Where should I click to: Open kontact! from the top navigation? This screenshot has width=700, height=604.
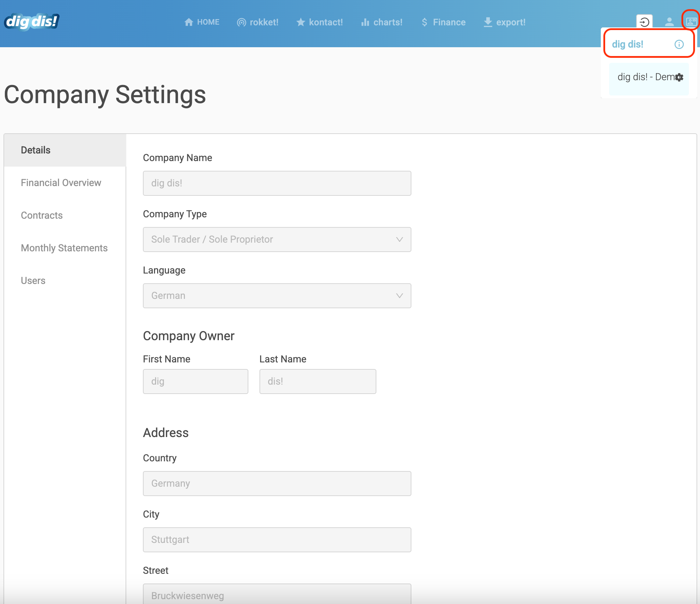(x=319, y=22)
